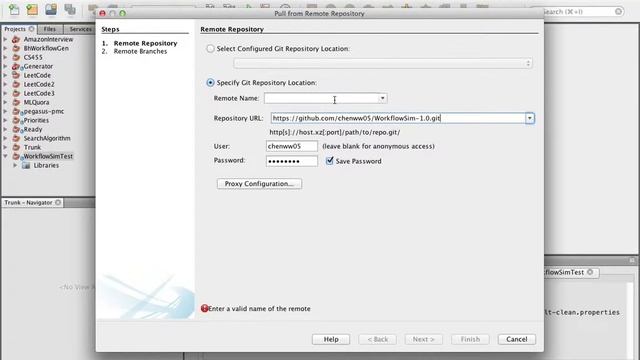Screen dimensions: 640x360
Task: Expand the MLQuora project node
Action: (x=5, y=102)
